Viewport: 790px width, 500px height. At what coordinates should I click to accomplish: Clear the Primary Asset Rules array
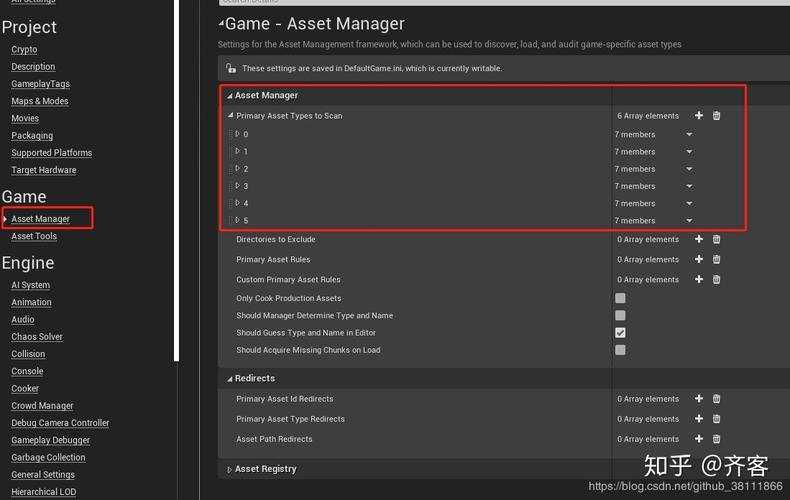[716, 259]
